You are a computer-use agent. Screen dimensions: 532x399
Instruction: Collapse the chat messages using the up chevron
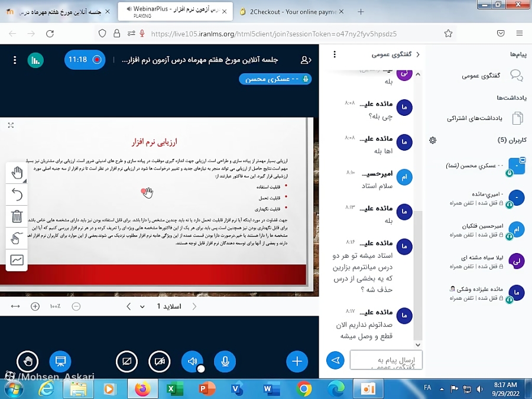click(417, 74)
